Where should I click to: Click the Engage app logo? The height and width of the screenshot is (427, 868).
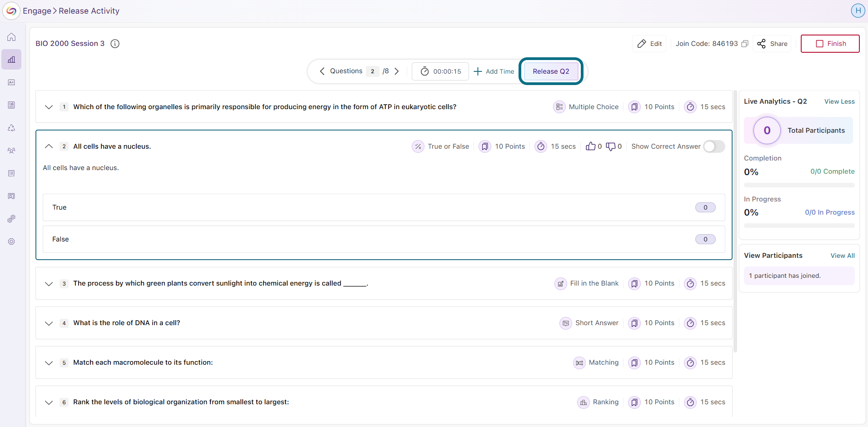[11, 11]
